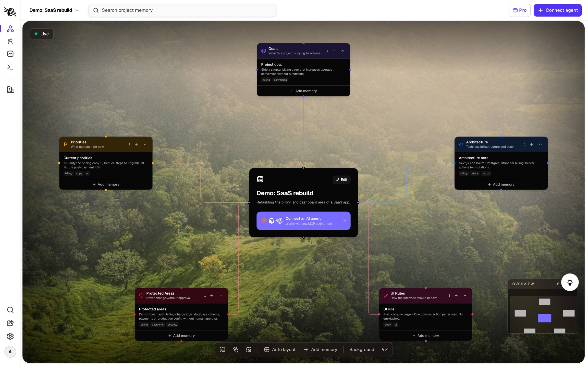
Task: Click the Search project memory field
Action: tap(182, 10)
